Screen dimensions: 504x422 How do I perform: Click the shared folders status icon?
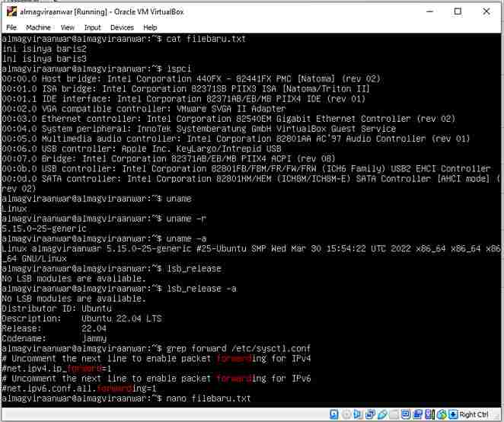(394, 414)
